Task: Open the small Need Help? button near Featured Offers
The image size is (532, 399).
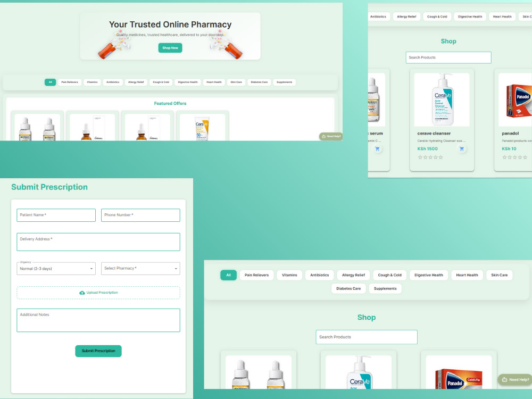Action: tap(331, 136)
